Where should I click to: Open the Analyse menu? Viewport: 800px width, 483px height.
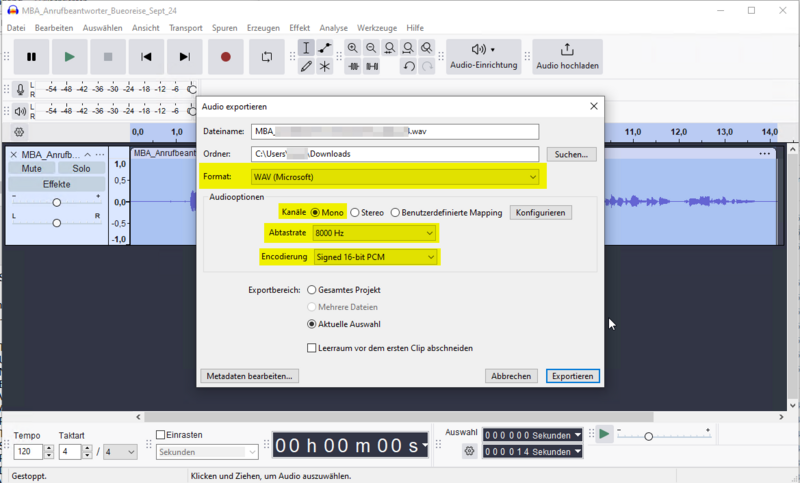point(334,28)
